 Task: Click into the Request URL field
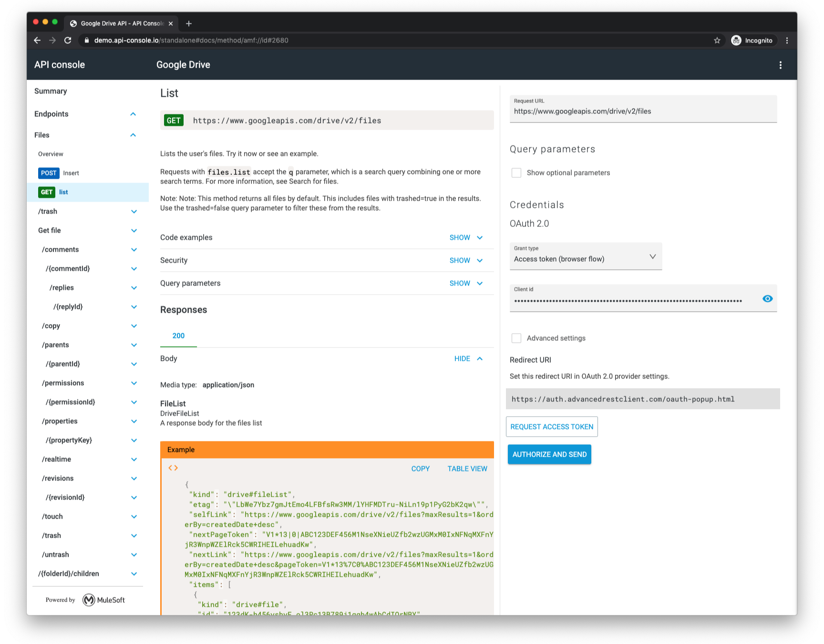pos(643,109)
